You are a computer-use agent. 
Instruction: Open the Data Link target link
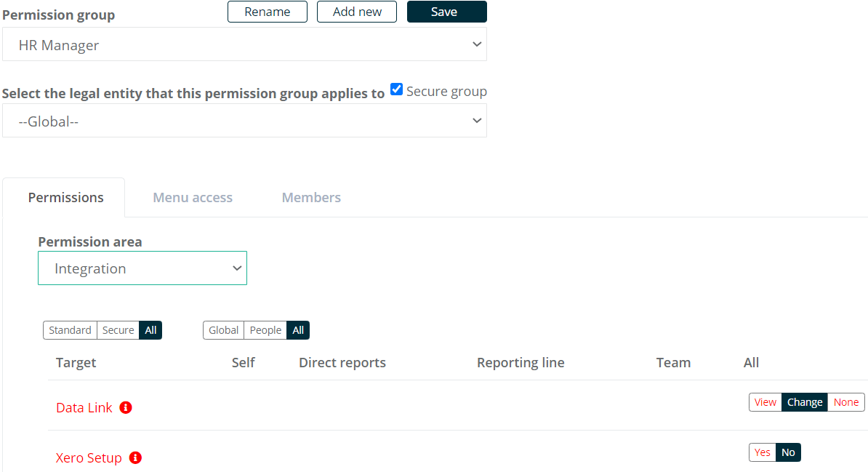coord(84,408)
